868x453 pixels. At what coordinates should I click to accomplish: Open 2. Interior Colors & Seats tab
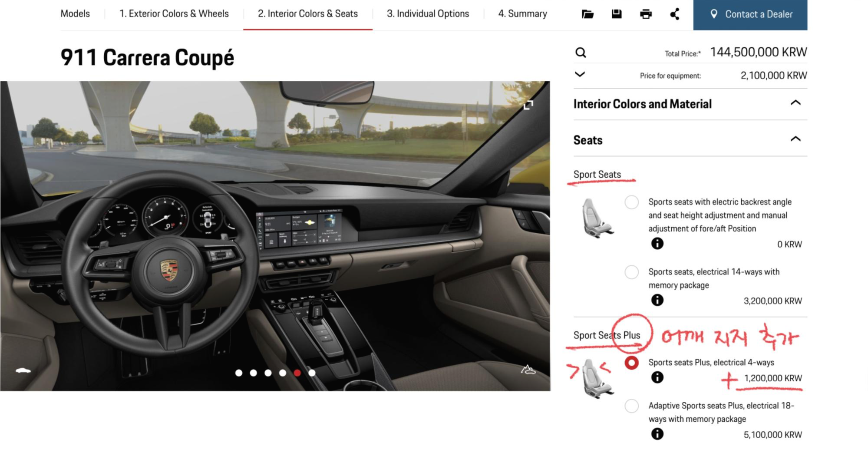pos(308,14)
